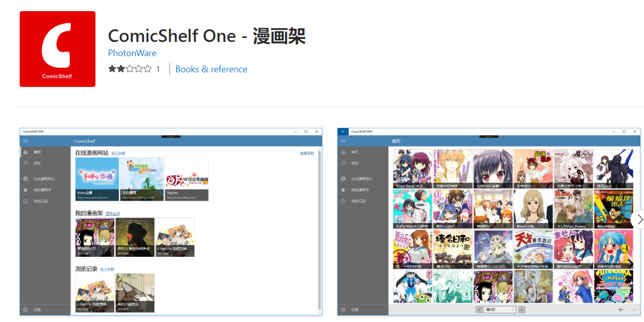
Task: Click the globe online-sites icon in first screenshot
Action: point(25,179)
